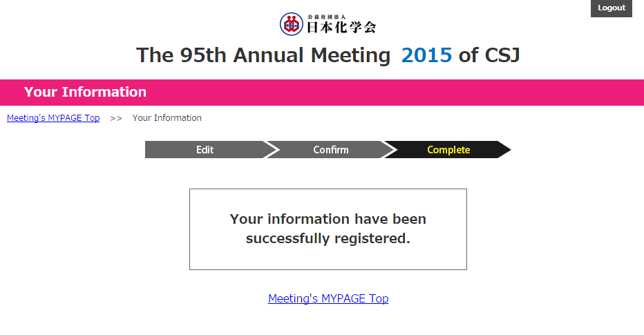Click the 日本化学会 logo text
This screenshot has height=335, width=644.
pos(341,27)
